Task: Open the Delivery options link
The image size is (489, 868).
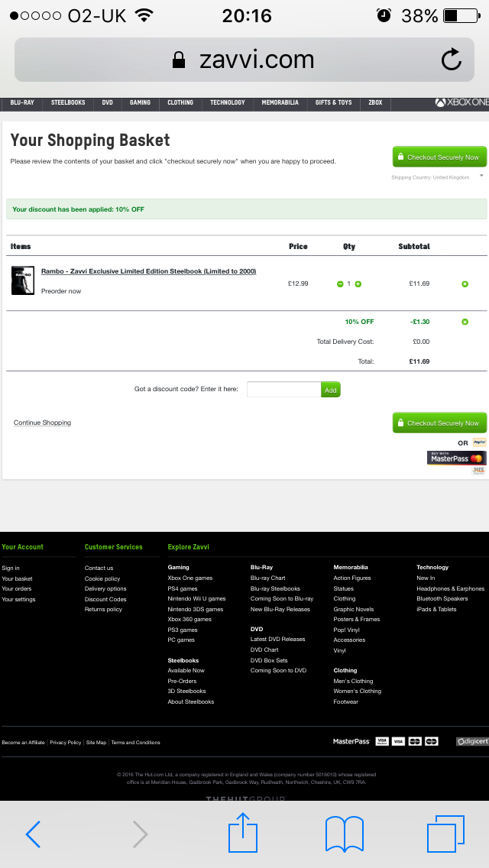Action: pos(105,589)
